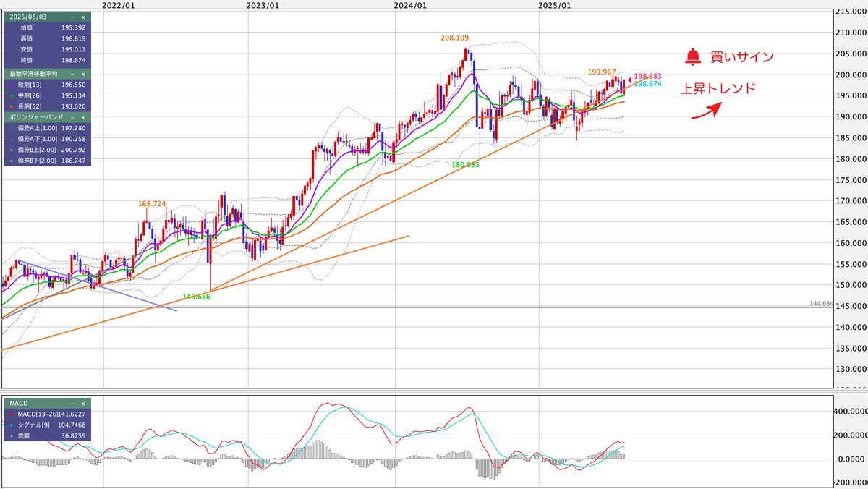Image resolution: width=868 pixels, height=489 pixels.
Task: Click the 偏差B上[2.00] color marker
Action: point(12,149)
